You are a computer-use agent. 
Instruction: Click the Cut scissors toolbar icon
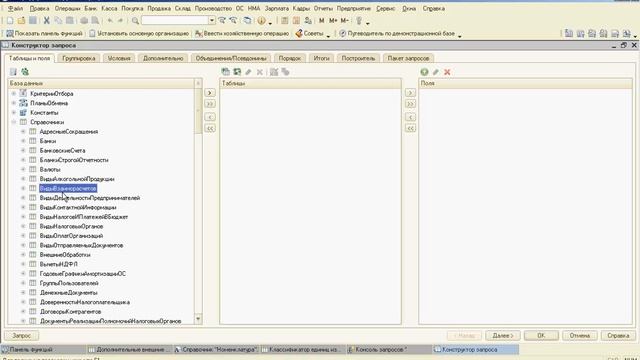point(47,20)
